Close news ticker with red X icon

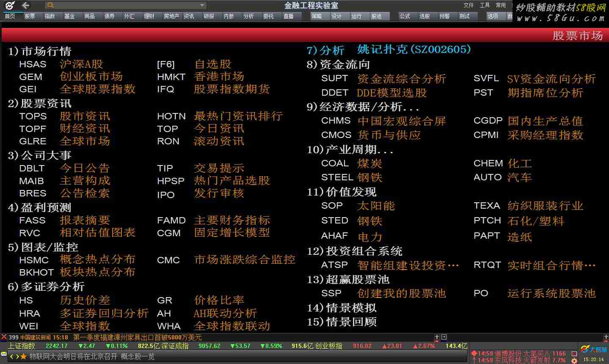click(4, 337)
